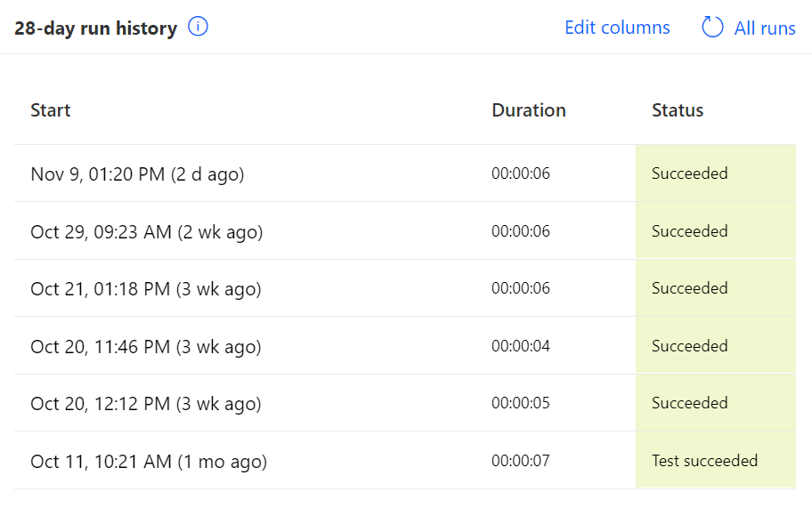Click the 28-day run history heading
The image size is (812, 508).
tap(95, 28)
